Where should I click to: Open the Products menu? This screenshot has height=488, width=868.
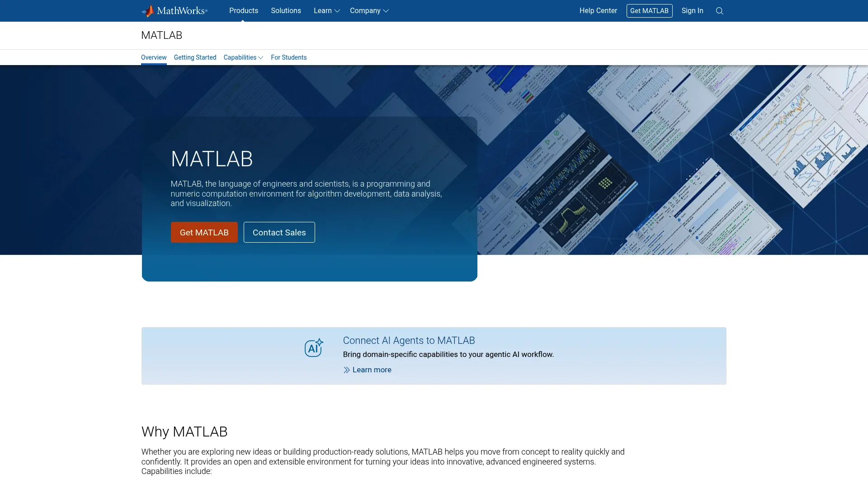[244, 11]
